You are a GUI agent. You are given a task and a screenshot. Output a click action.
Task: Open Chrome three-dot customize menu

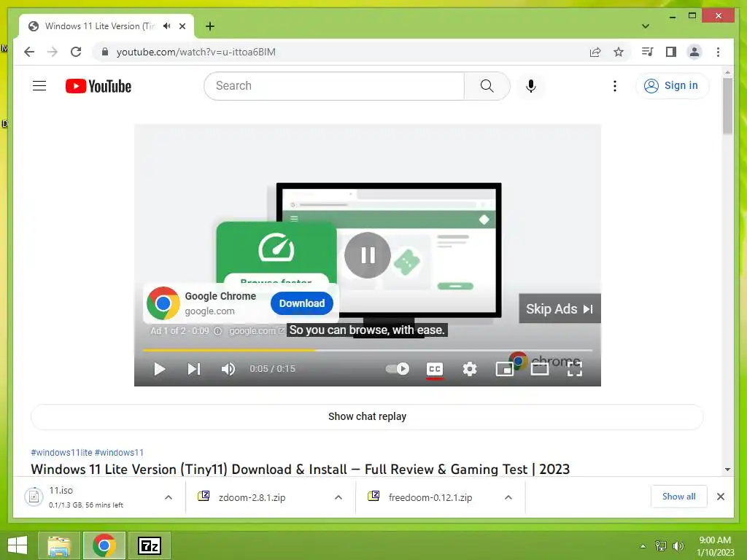click(x=718, y=52)
